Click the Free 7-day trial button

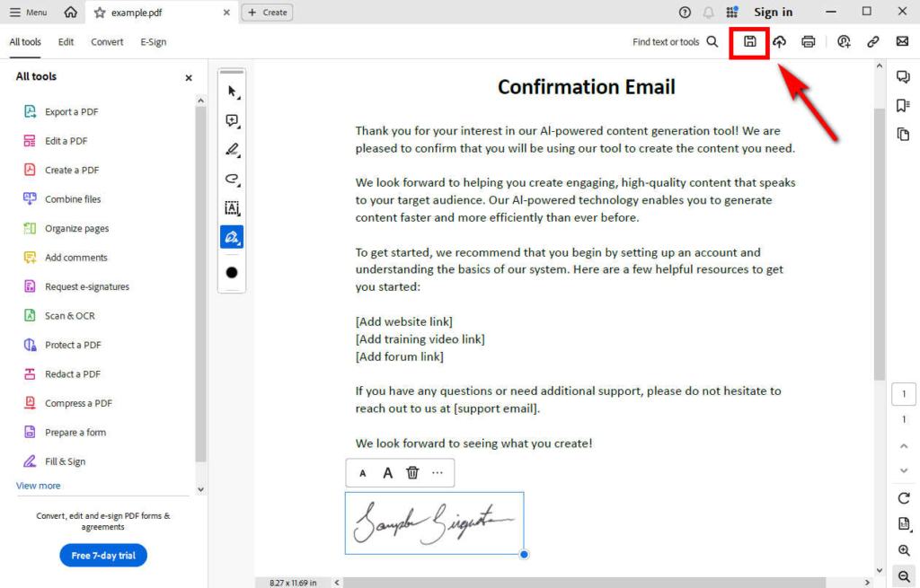[x=102, y=555]
